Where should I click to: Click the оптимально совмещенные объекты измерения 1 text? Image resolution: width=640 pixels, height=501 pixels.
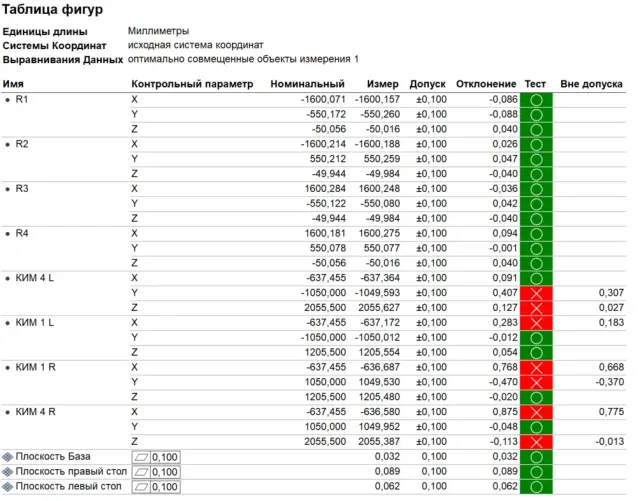[243, 59]
